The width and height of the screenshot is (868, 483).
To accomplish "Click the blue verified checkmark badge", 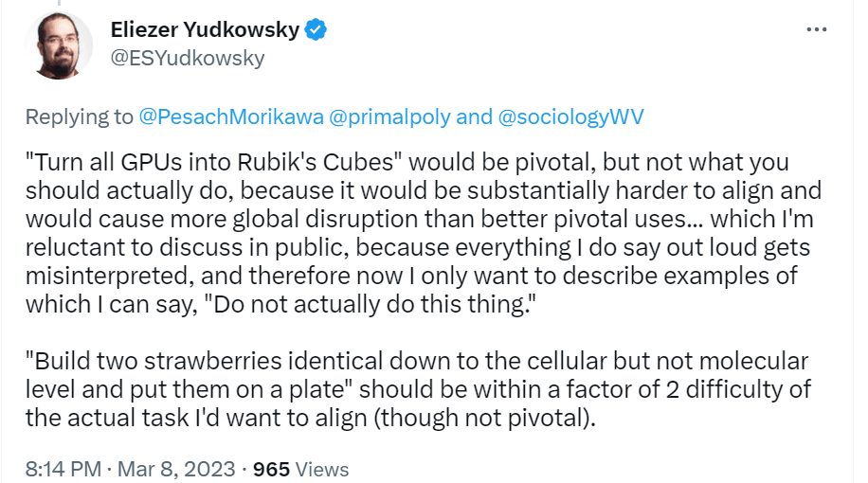I will [x=316, y=29].
